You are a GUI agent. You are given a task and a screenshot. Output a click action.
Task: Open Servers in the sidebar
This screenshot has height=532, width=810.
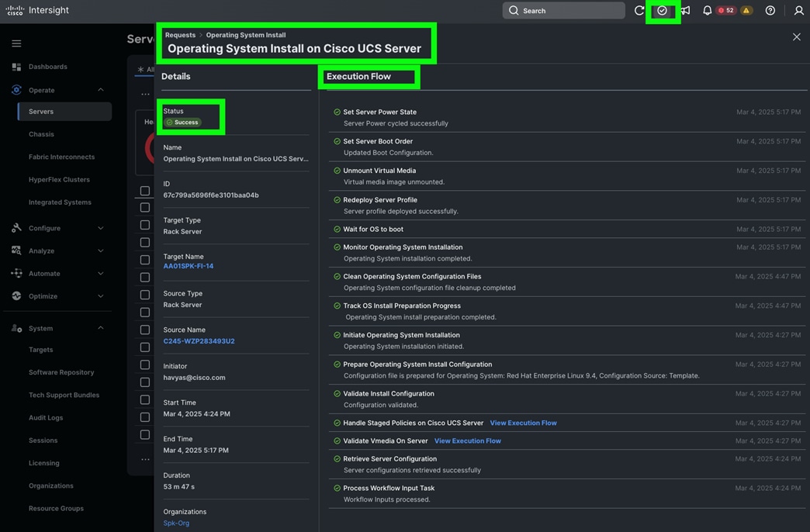pyautogui.click(x=64, y=112)
